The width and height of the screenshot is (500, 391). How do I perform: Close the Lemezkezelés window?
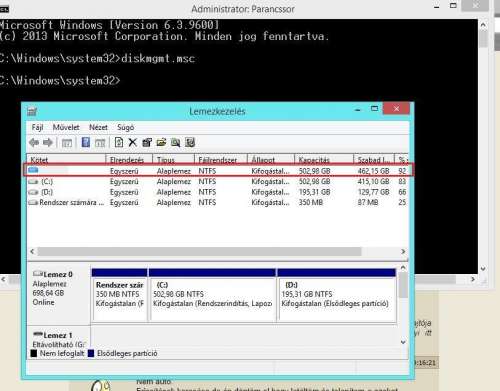point(396,109)
